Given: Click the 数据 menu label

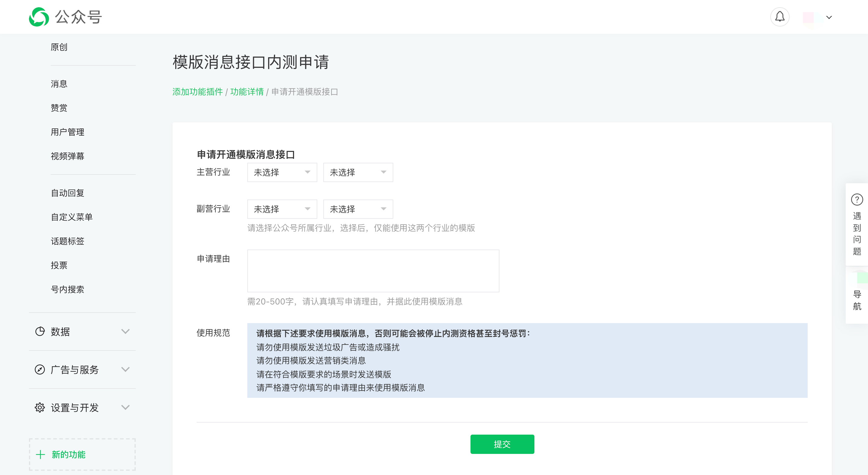Looking at the screenshot, I should tap(60, 332).
